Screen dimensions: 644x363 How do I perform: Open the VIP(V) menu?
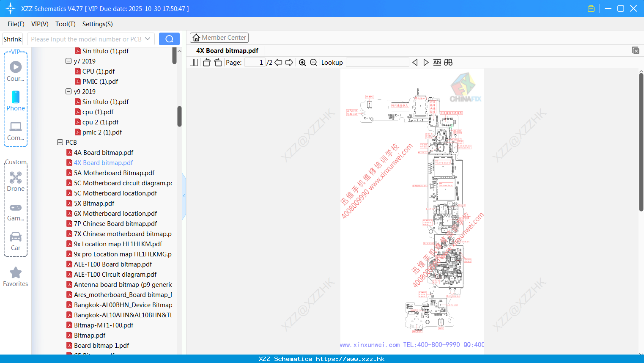(40, 24)
